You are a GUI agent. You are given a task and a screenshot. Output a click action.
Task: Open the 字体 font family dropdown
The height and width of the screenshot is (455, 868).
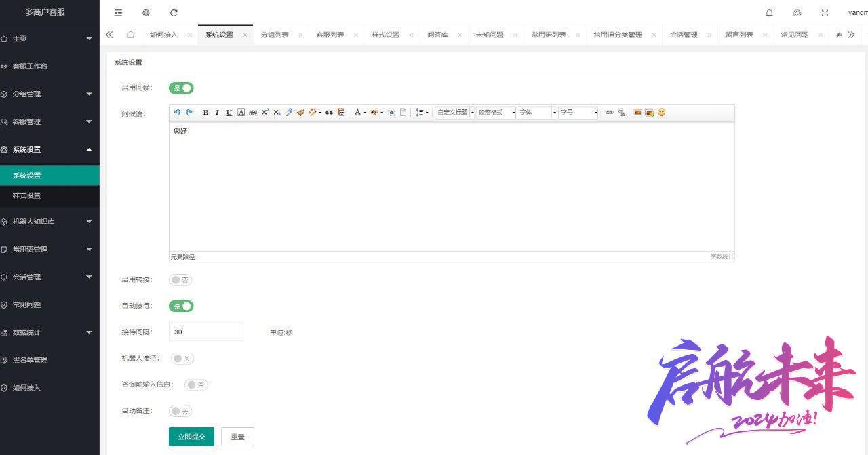[x=537, y=113]
